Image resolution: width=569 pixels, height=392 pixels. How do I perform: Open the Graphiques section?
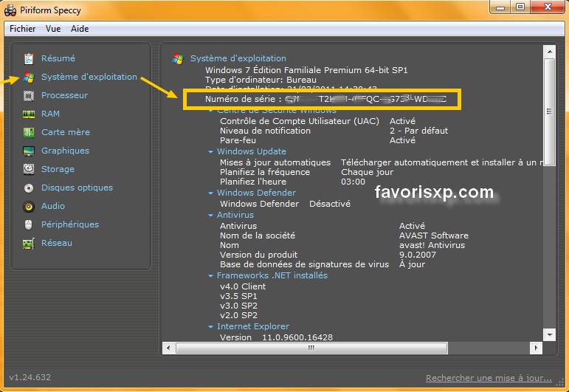[x=66, y=151]
